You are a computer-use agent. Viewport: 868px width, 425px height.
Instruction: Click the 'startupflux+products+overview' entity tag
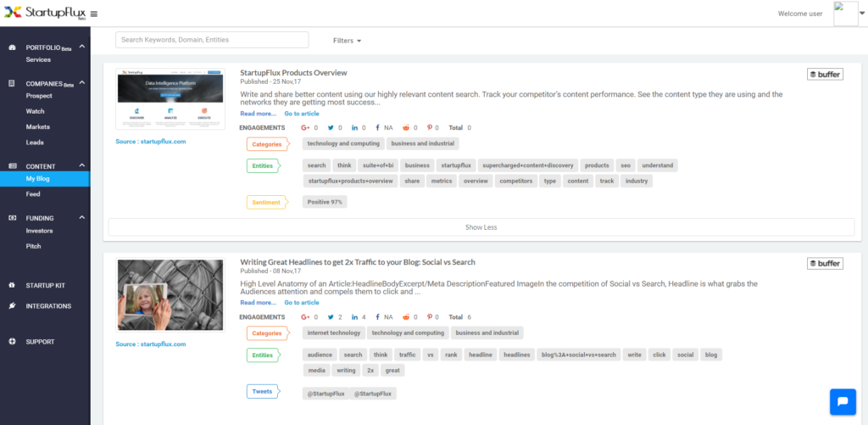click(350, 181)
